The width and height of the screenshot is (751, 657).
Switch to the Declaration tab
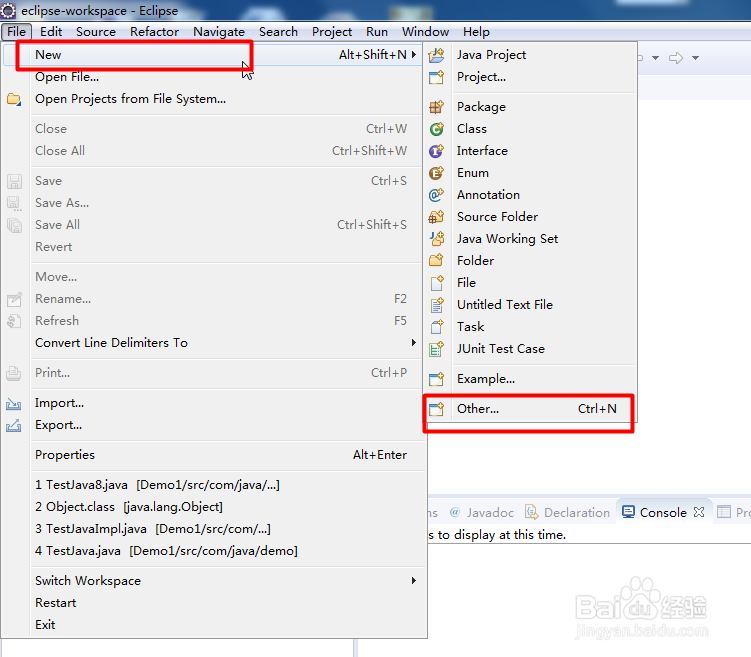pyautogui.click(x=568, y=512)
